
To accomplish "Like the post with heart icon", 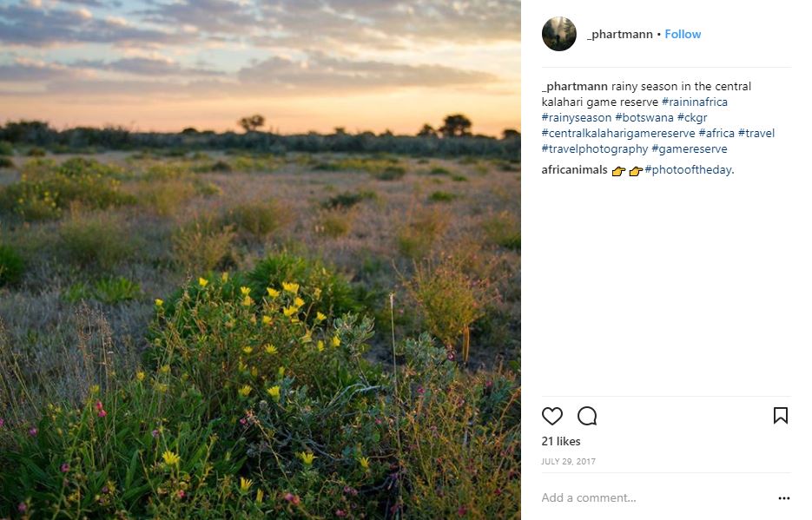I will [552, 417].
